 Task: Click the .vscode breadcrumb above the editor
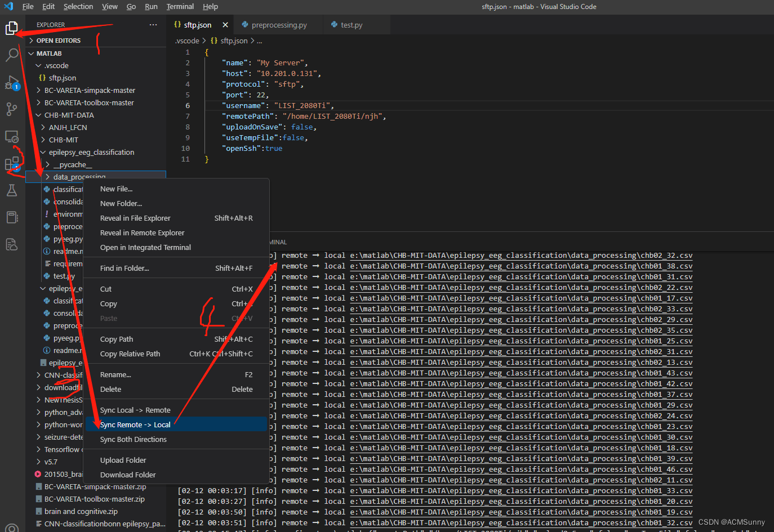click(187, 40)
